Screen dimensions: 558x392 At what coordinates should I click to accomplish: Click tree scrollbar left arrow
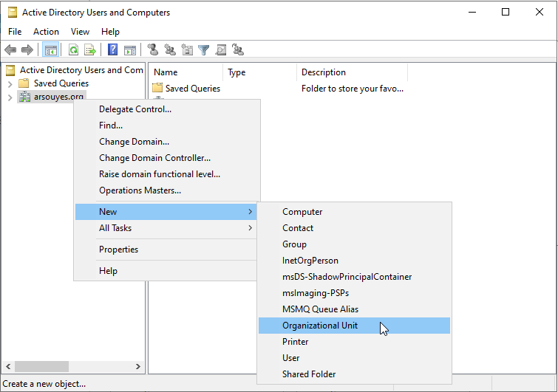pos(8,366)
